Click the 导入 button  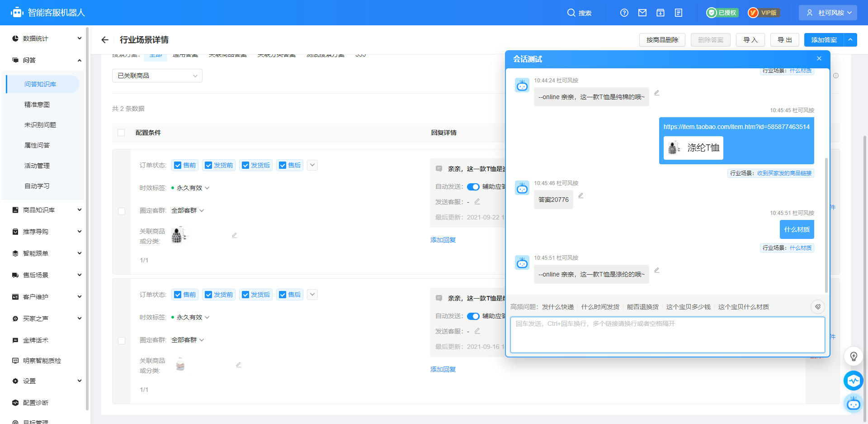750,40
